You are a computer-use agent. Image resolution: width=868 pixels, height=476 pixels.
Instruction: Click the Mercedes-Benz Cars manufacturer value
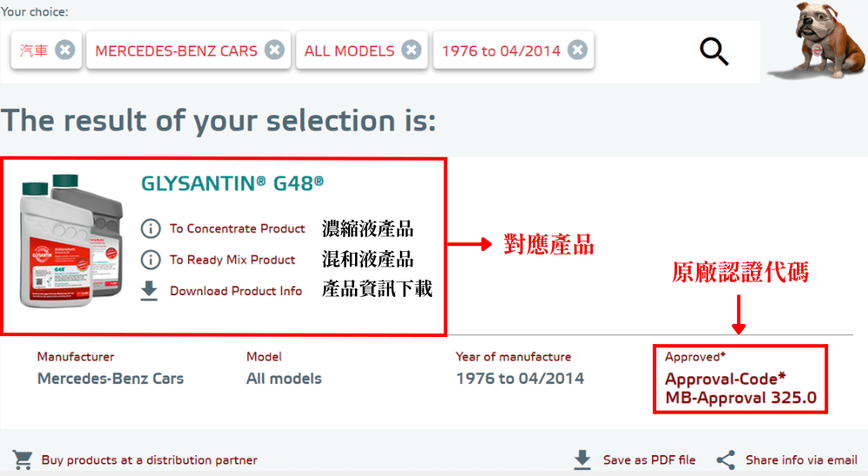(111, 379)
